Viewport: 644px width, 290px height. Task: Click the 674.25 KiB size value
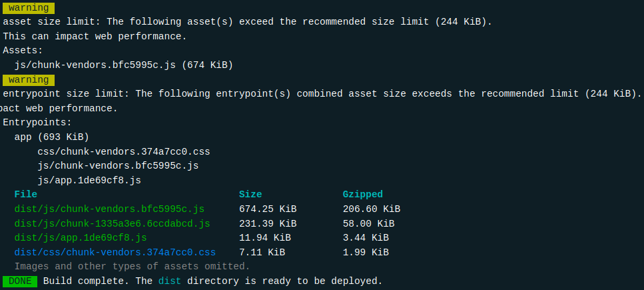pos(268,209)
